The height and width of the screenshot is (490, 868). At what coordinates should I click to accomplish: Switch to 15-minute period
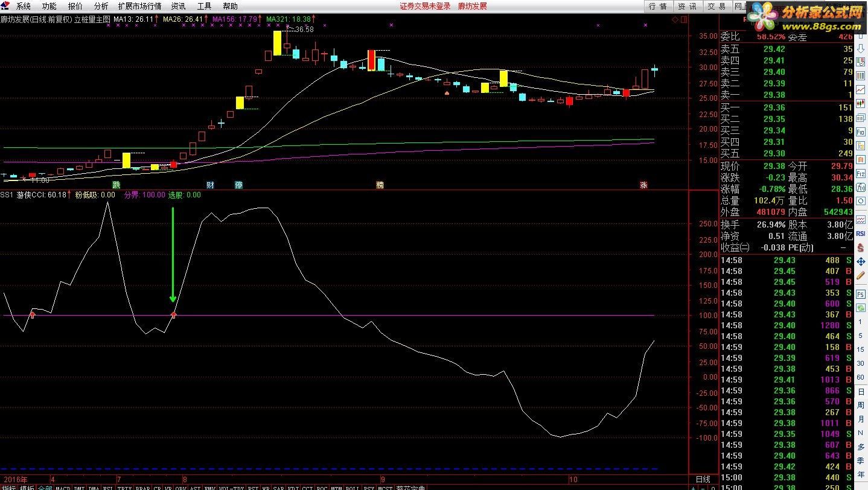tap(861, 351)
